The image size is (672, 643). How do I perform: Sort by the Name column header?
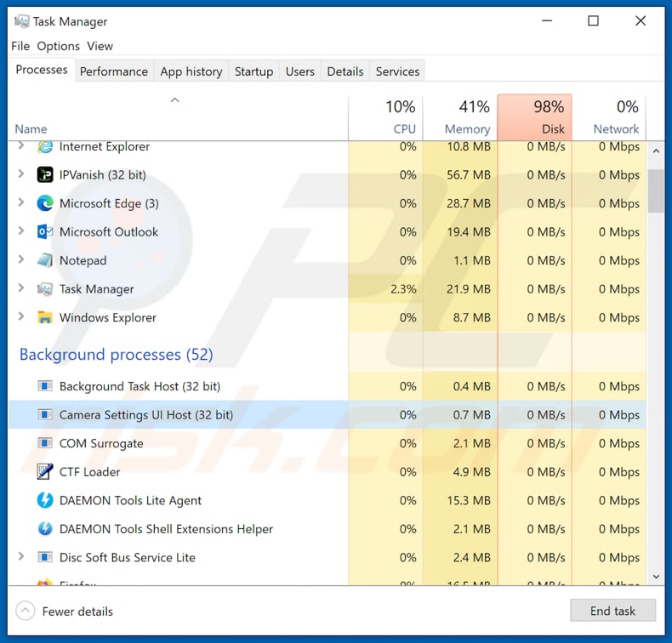click(x=178, y=117)
